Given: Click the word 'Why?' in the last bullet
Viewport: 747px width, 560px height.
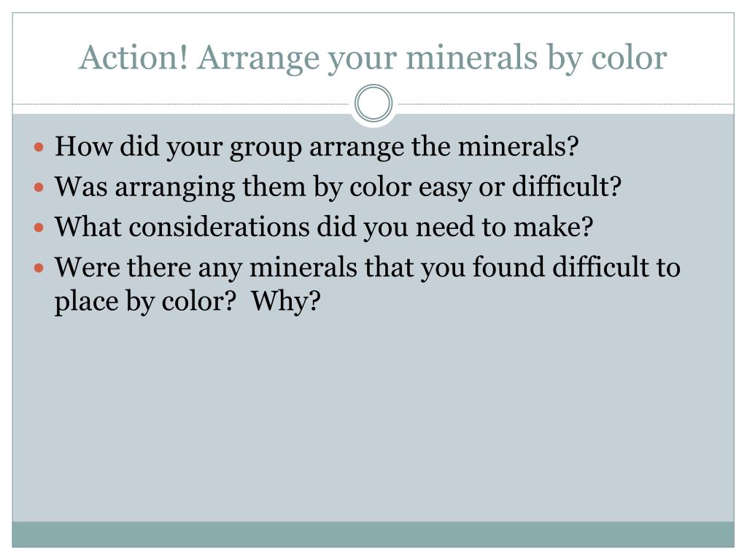Looking at the screenshot, I should 286,302.
